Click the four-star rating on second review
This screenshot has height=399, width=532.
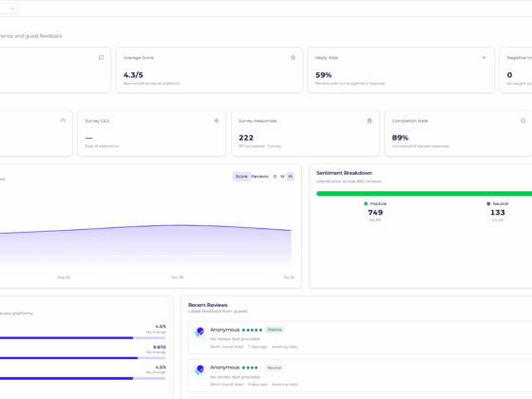tap(252, 368)
